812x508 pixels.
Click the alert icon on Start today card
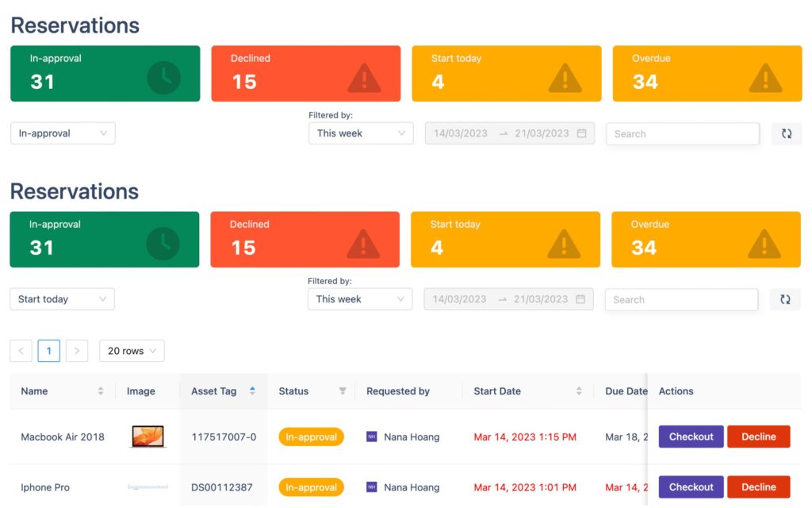564,79
